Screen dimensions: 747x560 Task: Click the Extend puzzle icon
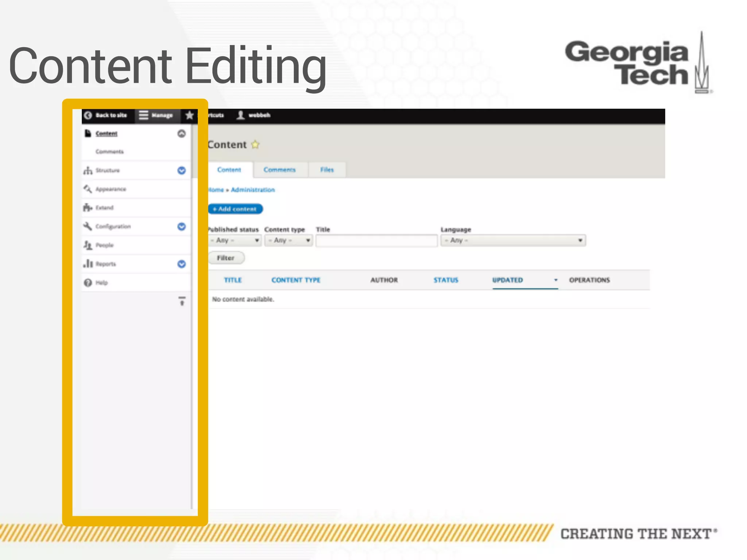[88, 207]
